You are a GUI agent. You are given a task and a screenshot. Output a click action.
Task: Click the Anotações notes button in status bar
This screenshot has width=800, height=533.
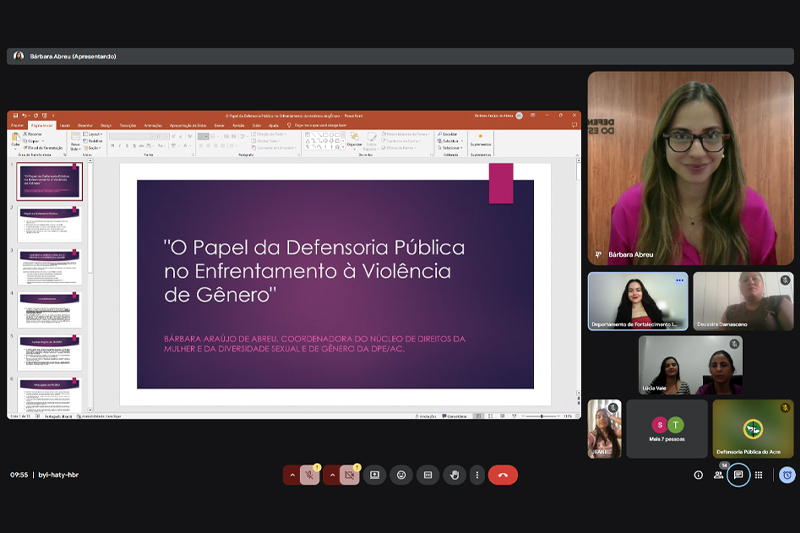point(426,416)
